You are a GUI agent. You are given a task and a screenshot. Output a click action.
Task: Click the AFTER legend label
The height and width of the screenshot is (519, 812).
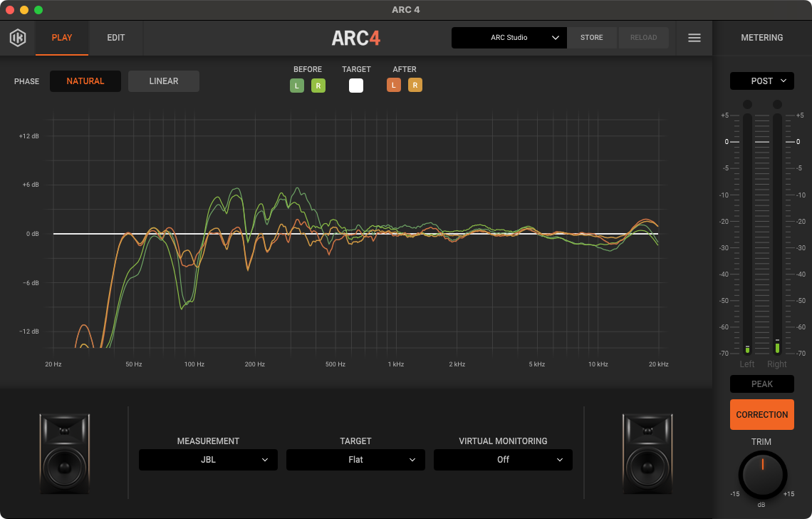point(405,69)
